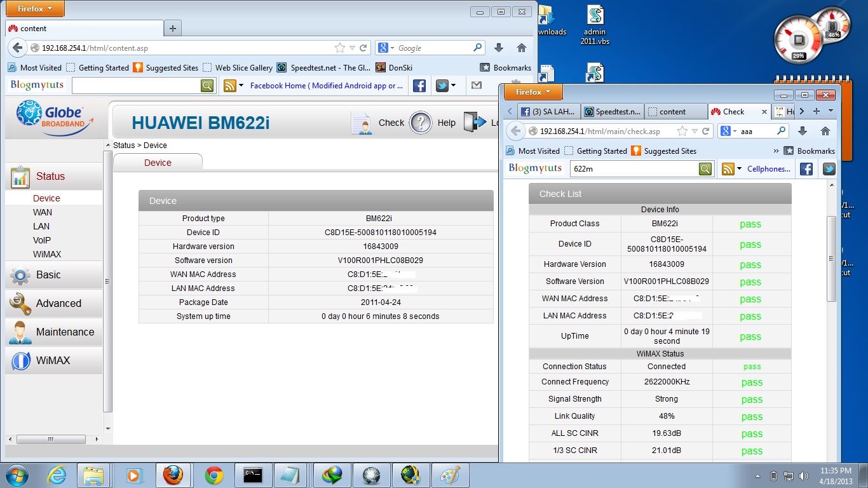Click the Maintenance person icon in sidebar
Viewport: 868px width, 488px height.
click(20, 332)
